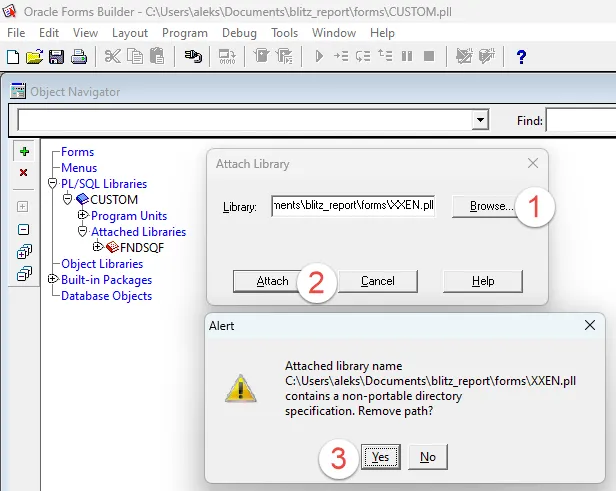The image size is (616, 491).
Task: Click Help in Attach Library dialog
Action: click(483, 281)
